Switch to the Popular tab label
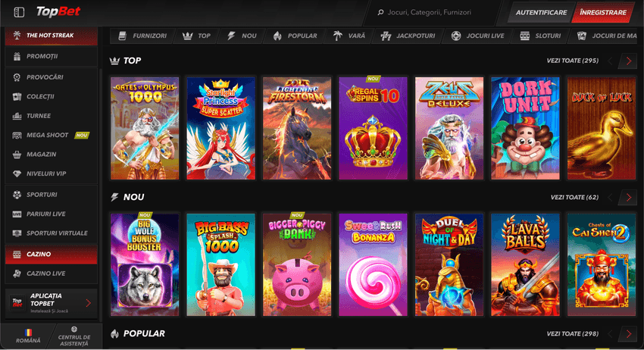Image resolution: width=644 pixels, height=350 pixels. (x=302, y=36)
